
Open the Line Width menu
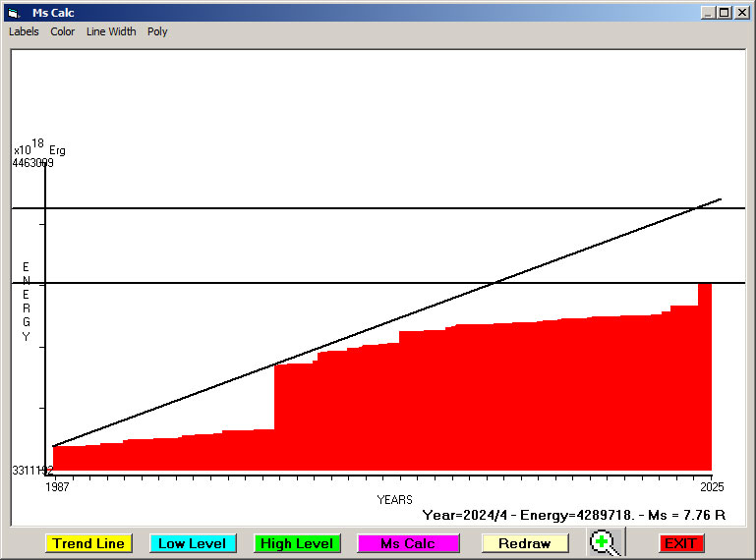pyautogui.click(x=111, y=31)
